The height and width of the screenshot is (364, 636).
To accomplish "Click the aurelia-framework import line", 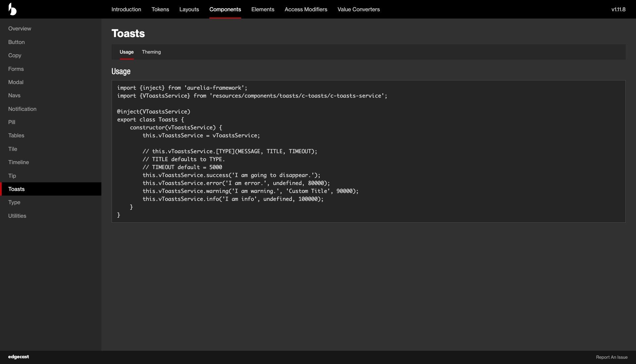I will click(x=182, y=88).
